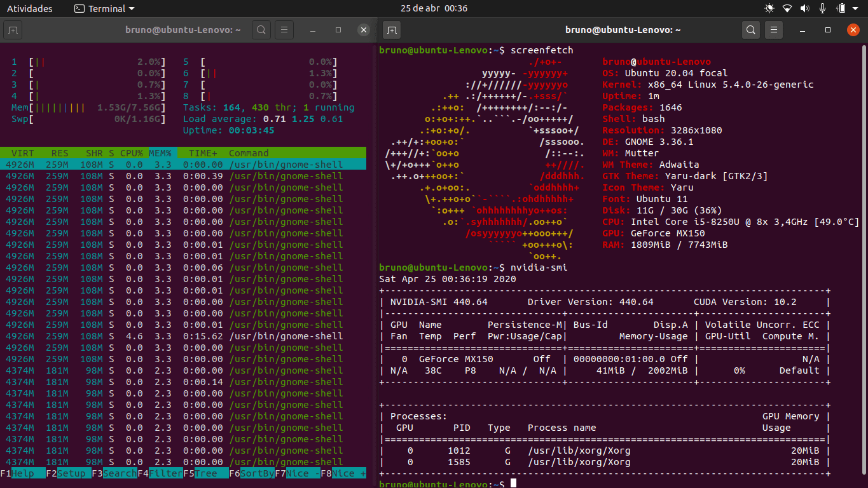Screen dimensions: 868x488
Task: Click the right terminal's vertical scrollbar
Action: pyautogui.click(x=864, y=261)
